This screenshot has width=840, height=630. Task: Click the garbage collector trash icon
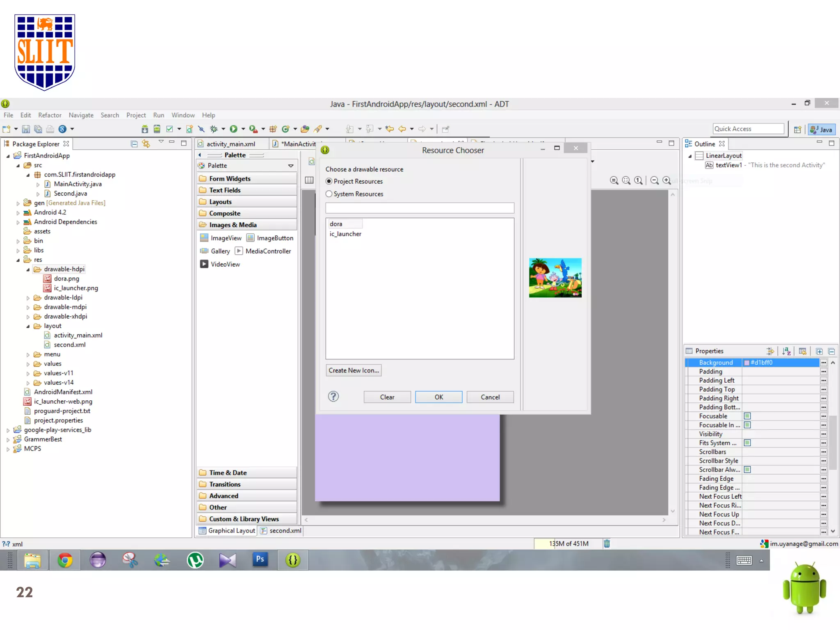(x=607, y=543)
